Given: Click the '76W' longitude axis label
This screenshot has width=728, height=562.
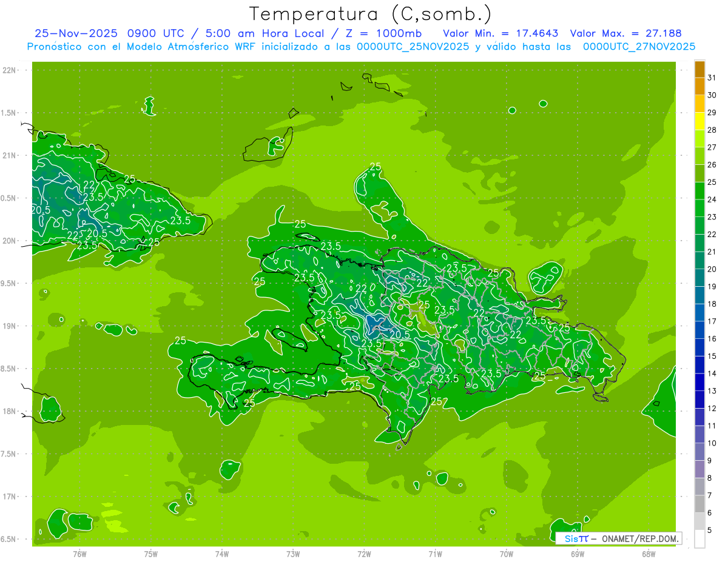Looking at the screenshot, I should coord(79,554).
